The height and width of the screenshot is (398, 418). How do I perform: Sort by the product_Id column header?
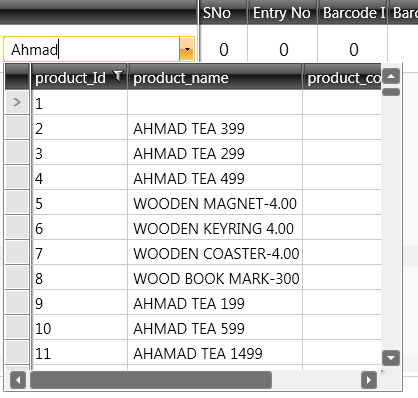coord(80,77)
